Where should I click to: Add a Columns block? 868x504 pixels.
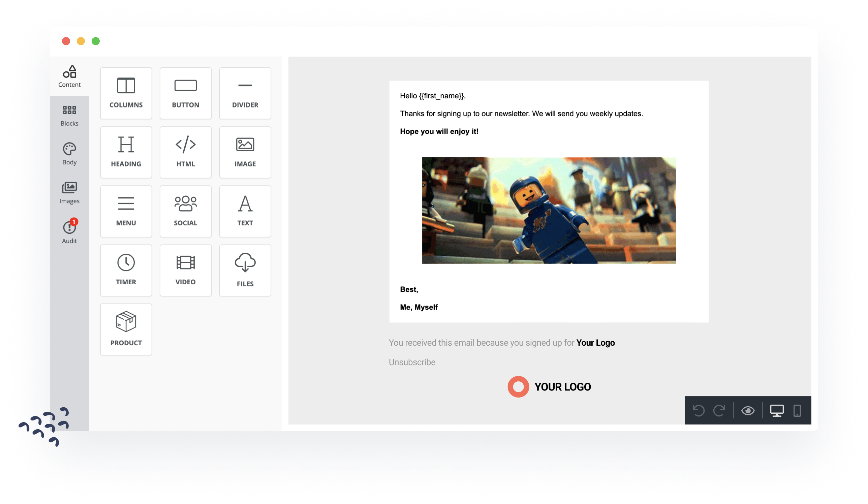click(x=126, y=93)
